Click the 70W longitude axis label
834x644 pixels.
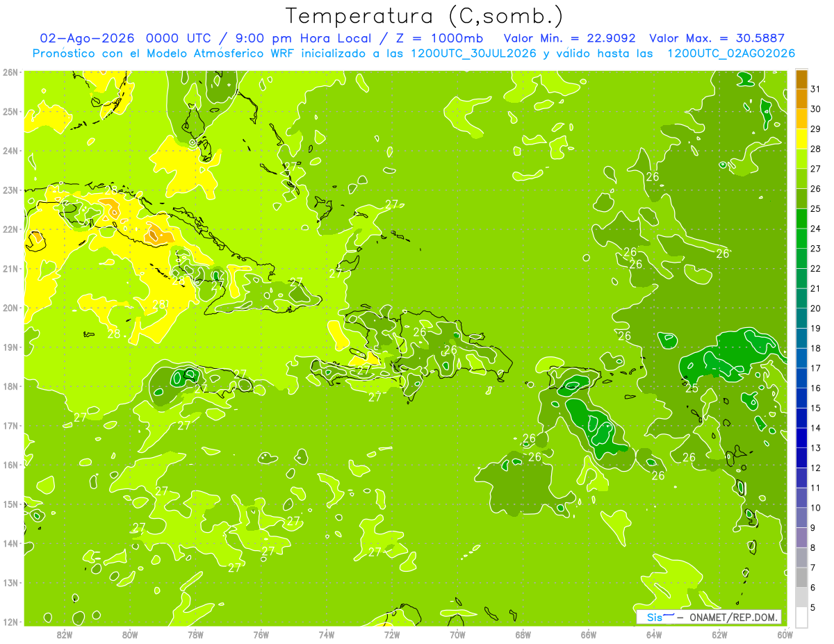tap(457, 634)
